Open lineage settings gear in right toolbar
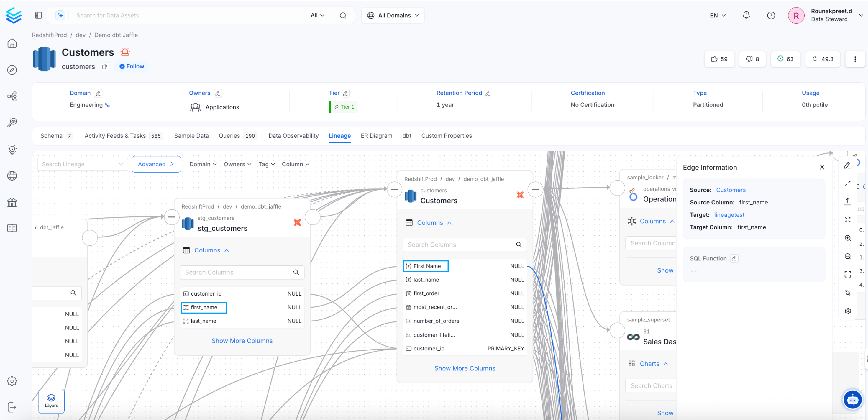 click(848, 311)
